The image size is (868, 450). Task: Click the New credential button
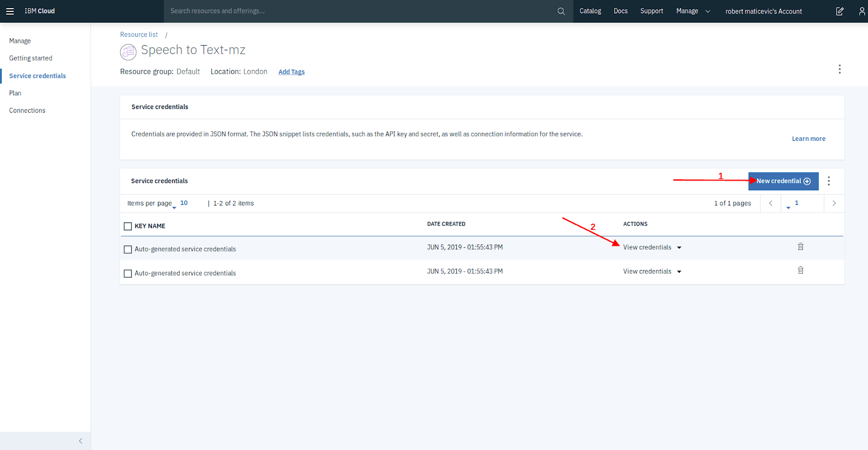pyautogui.click(x=783, y=181)
